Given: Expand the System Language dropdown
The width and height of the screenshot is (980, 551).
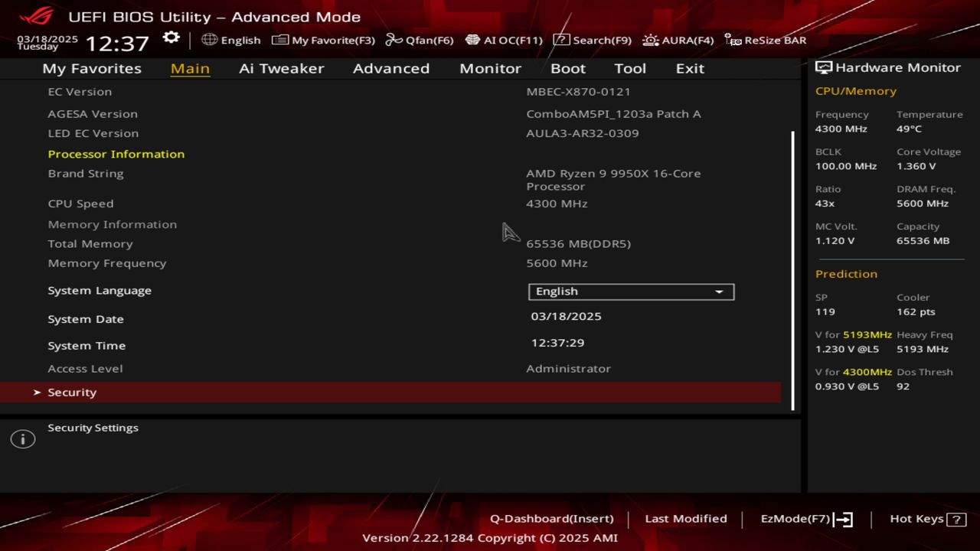Looking at the screenshot, I should (x=630, y=292).
